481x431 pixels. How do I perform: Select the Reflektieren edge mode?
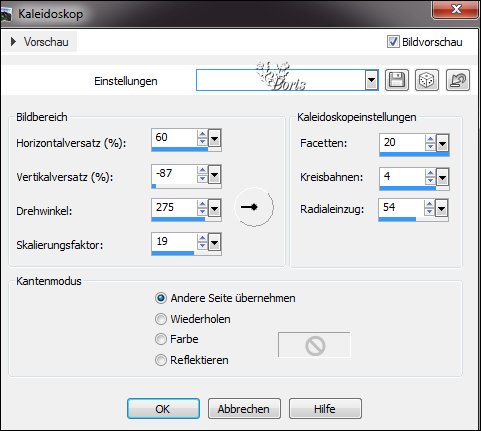(x=161, y=360)
